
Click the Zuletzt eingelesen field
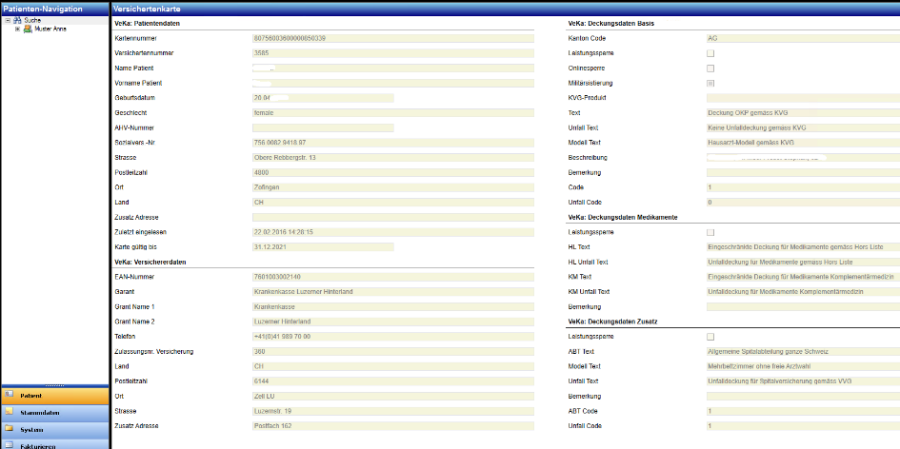(x=393, y=233)
